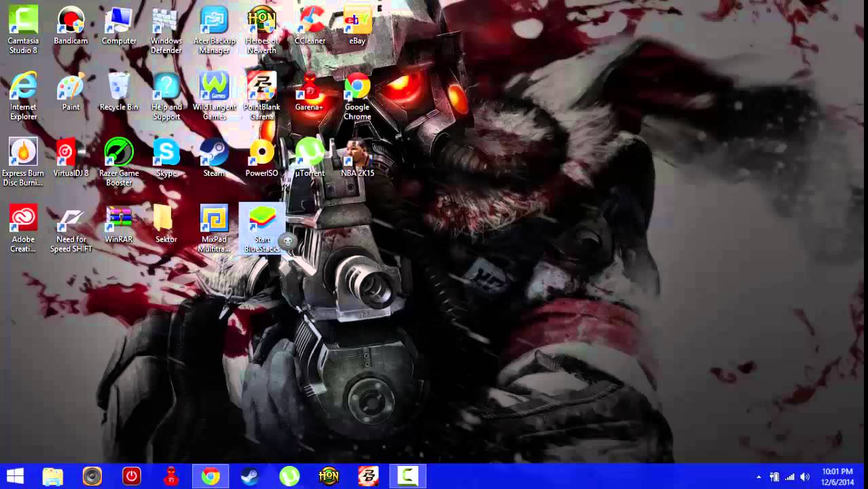This screenshot has width=868, height=489.
Task: Launch Google Chrome desktop shortcut
Action: coord(357,96)
